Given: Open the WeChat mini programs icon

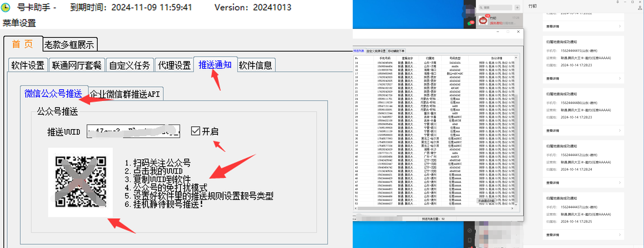Looking at the screenshot, I should tap(470, 231).
